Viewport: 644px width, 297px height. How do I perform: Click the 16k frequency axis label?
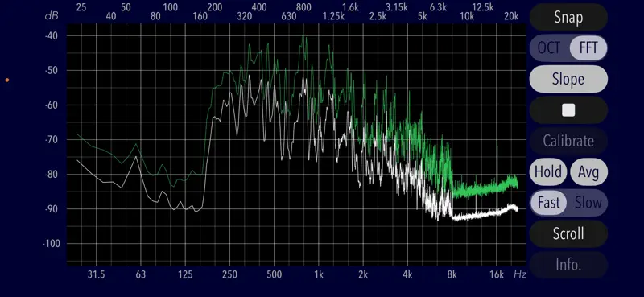496,274
